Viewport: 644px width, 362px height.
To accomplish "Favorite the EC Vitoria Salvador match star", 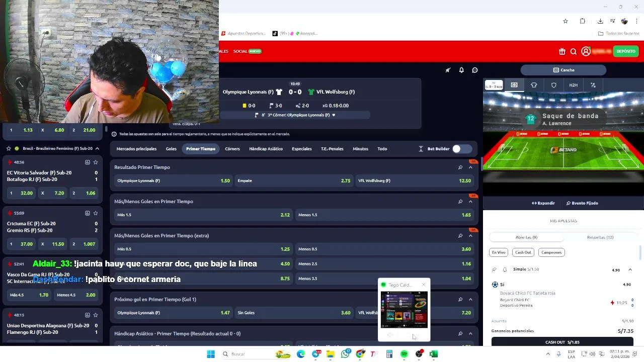I will click(96, 162).
